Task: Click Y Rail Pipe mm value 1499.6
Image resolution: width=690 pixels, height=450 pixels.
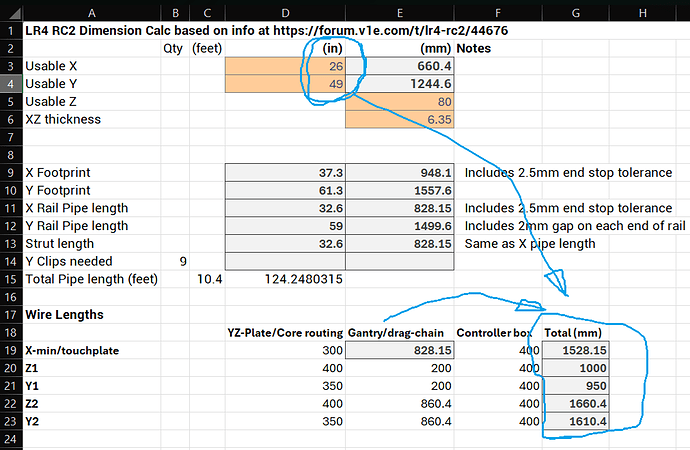Action: [x=400, y=226]
